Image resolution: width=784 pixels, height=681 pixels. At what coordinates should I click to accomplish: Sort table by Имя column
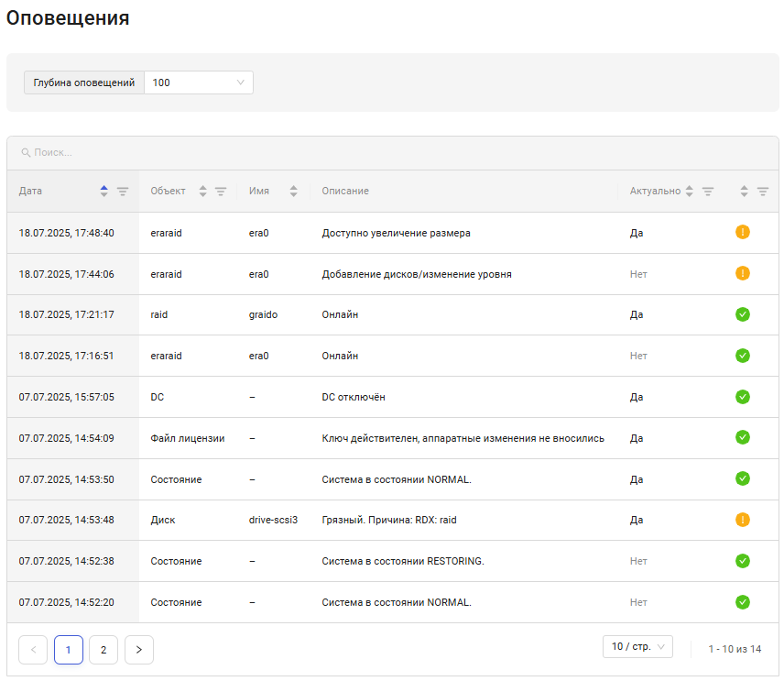point(293,192)
